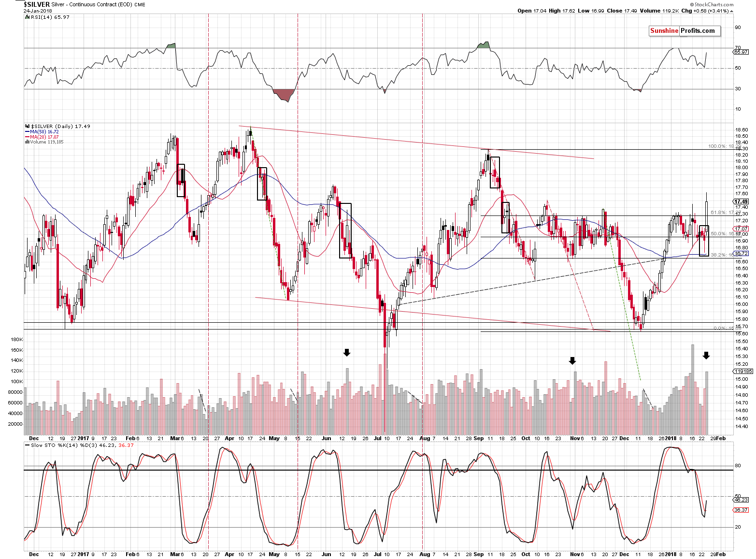Click the 'Open 17.04' header value
The width and height of the screenshot is (756, 559).
pyautogui.click(x=532, y=11)
